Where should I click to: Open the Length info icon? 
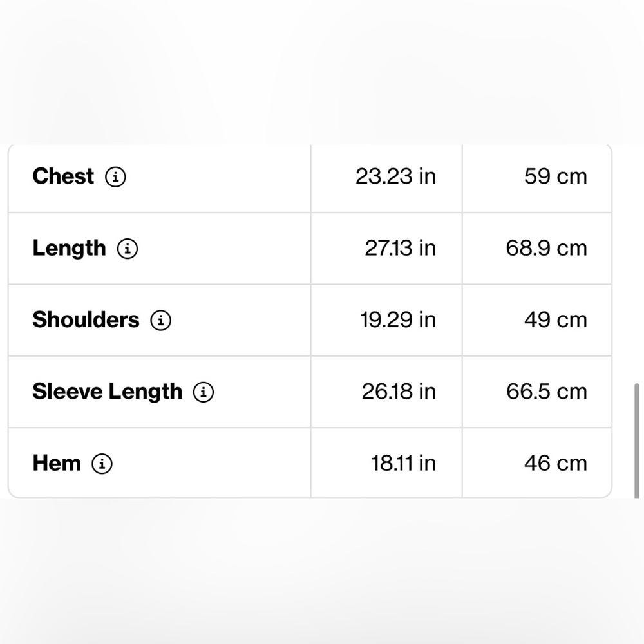pyautogui.click(x=128, y=249)
